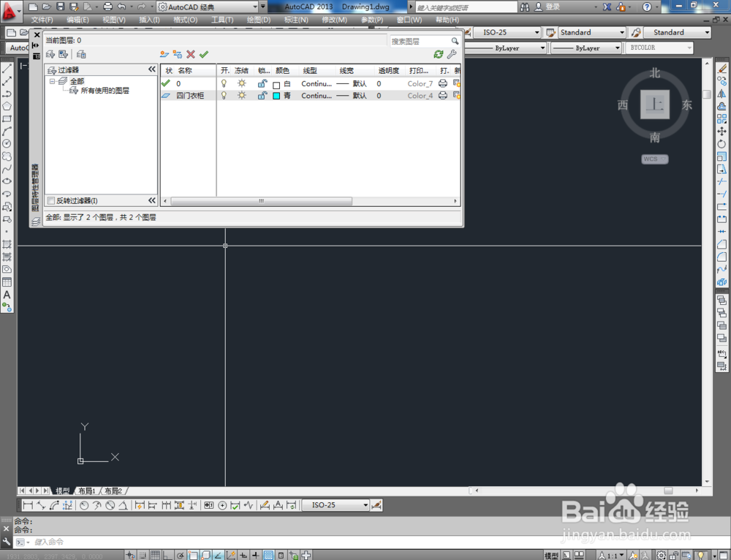Image resolution: width=731 pixels, height=560 pixels.
Task: Toggle on/off bulb for layer 0
Action: coord(224,83)
